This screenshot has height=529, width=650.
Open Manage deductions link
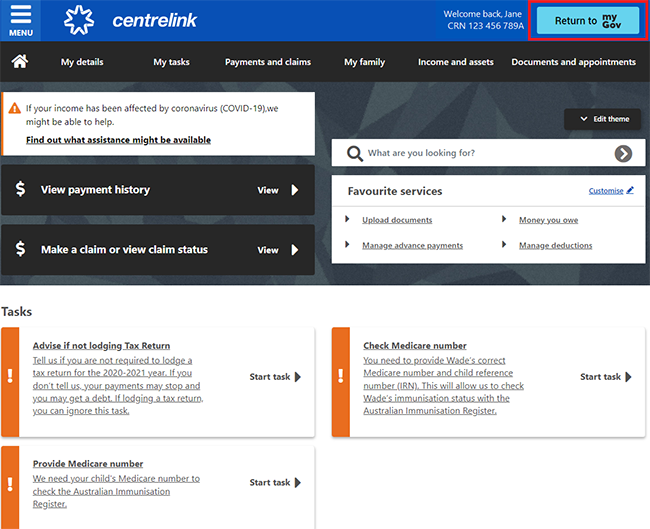[555, 245]
